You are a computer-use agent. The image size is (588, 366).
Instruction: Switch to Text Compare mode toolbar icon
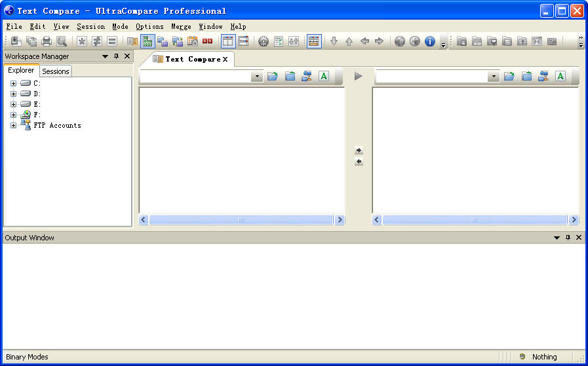coord(132,41)
